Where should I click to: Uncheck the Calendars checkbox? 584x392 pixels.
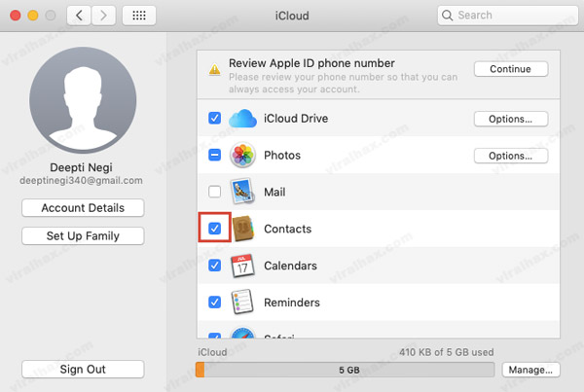point(214,265)
